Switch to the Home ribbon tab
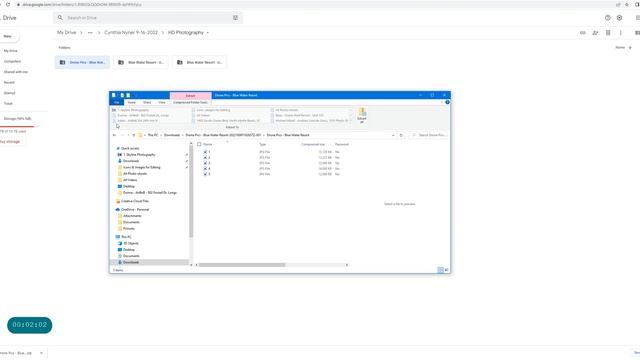This screenshot has height=360, width=640. 131,102
